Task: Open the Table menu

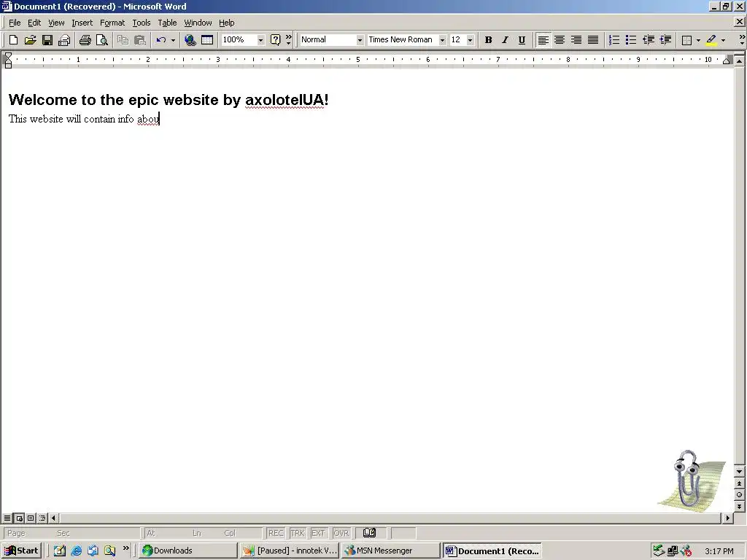Action: [x=167, y=23]
